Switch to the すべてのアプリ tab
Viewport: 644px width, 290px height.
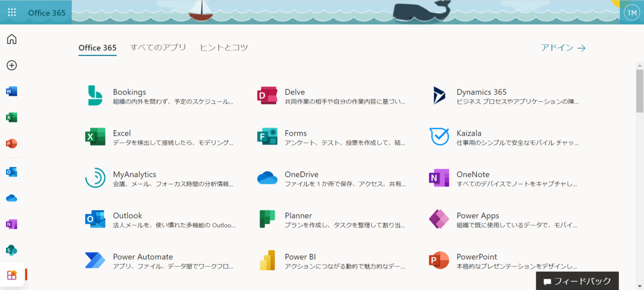[158, 48]
